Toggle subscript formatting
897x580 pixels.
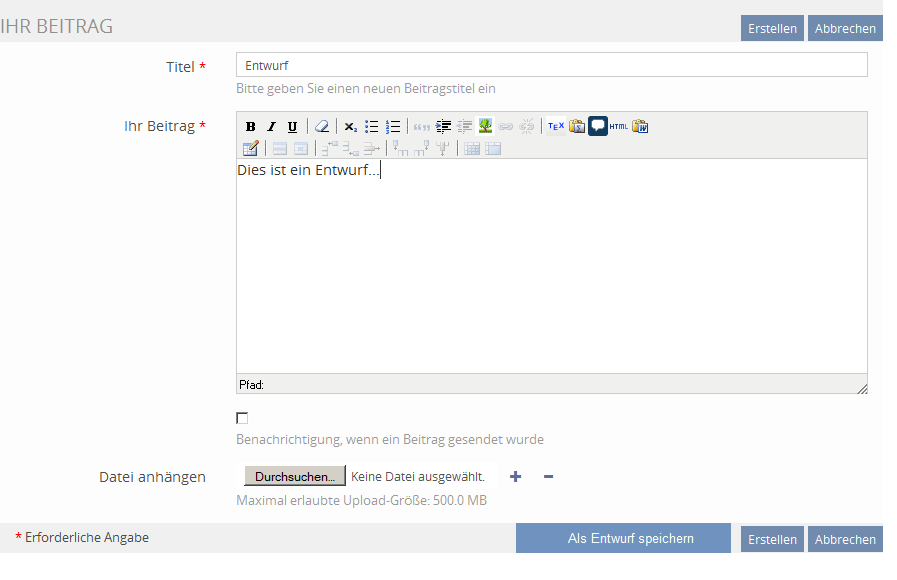click(x=350, y=127)
